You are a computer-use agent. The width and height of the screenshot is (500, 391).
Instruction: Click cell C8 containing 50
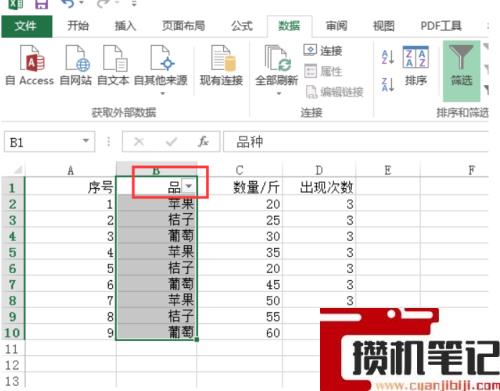240,300
